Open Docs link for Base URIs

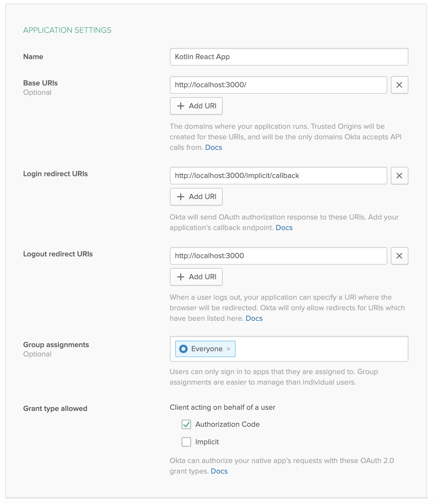pos(214,148)
